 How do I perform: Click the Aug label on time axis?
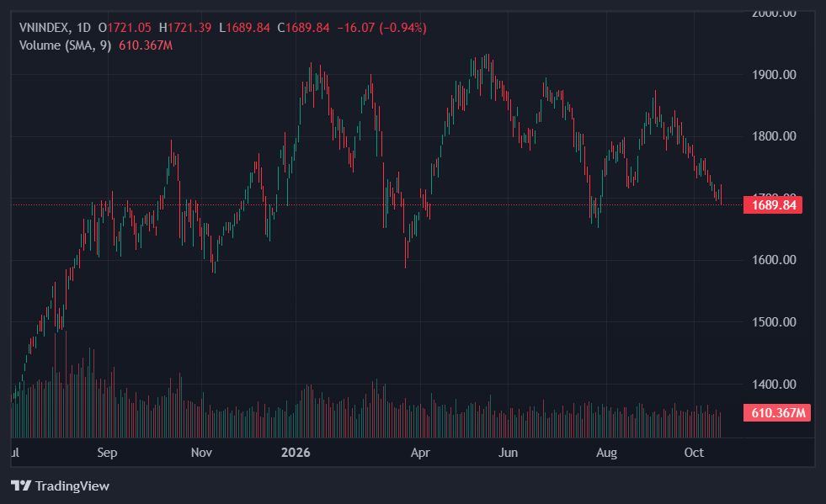(606, 453)
